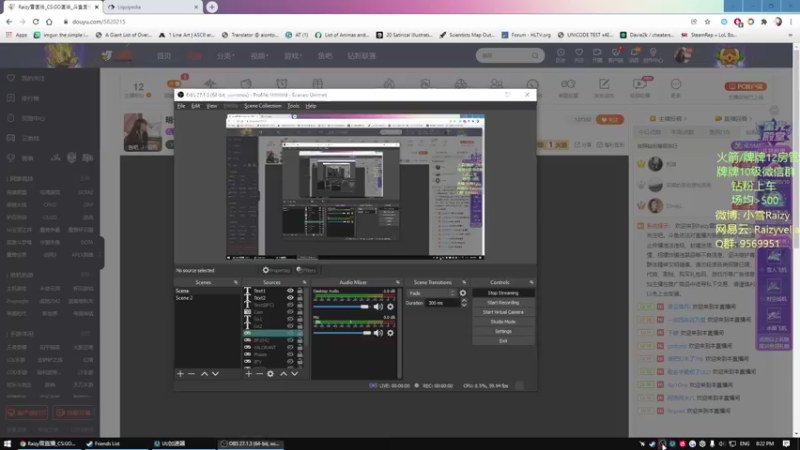Add a new scene with the plus icon
Image resolution: width=800 pixels, height=450 pixels.
[x=180, y=374]
